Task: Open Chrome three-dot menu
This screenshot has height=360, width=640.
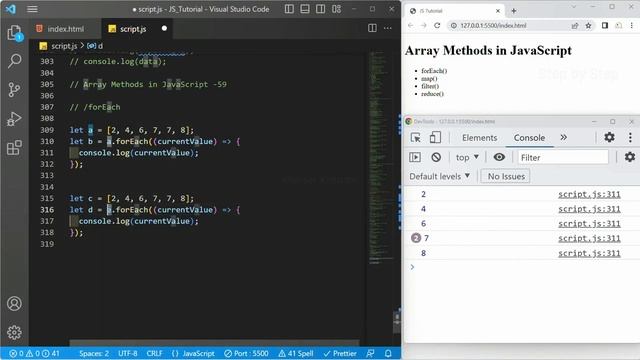Action: [x=631, y=25]
